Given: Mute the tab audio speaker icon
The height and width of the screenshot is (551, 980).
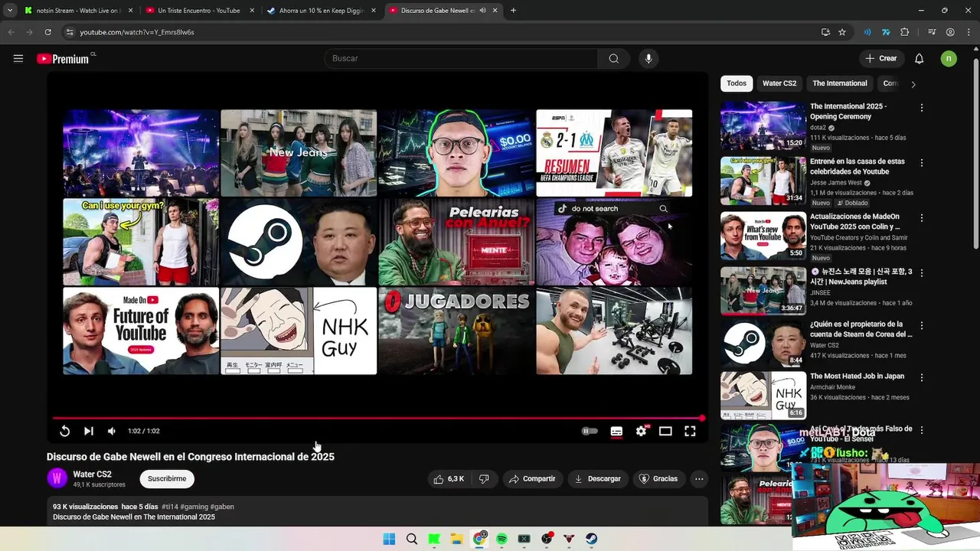Looking at the screenshot, I should (482, 11).
